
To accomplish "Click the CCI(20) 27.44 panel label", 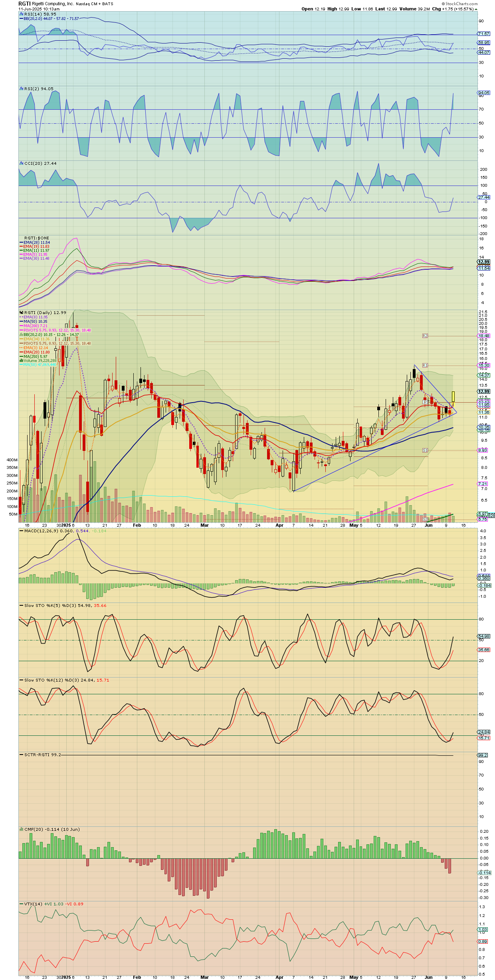I will (40, 163).
